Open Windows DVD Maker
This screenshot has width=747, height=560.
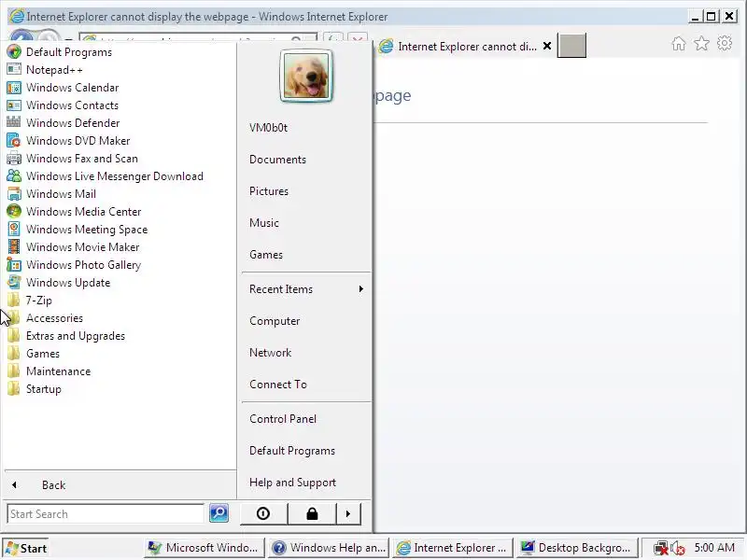(x=68, y=141)
